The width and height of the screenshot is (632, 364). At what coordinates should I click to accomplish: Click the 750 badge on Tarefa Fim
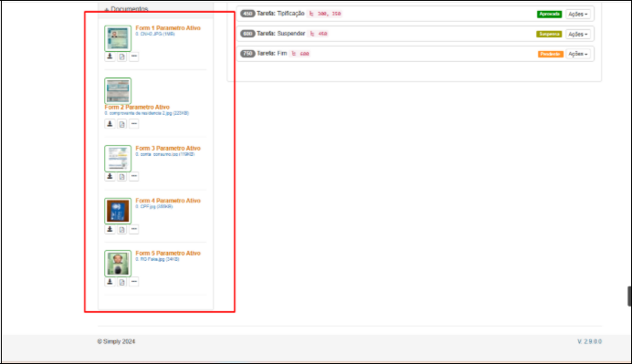(248, 54)
